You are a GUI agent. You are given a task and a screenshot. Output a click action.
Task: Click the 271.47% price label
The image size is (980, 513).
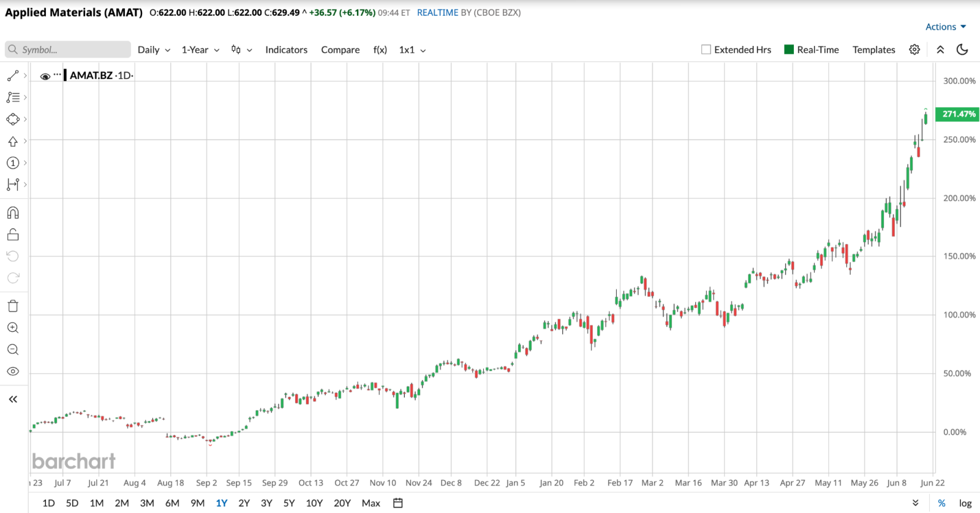click(957, 114)
